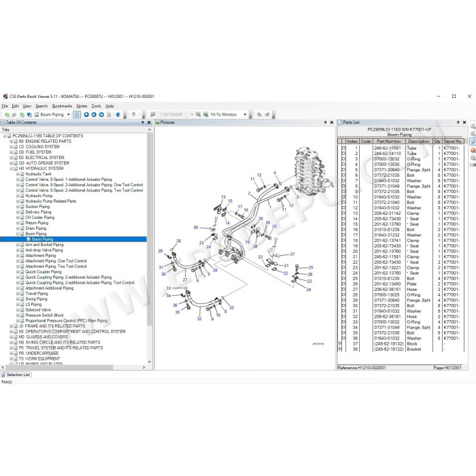
Task: Collapse H0 HYDRAULIC SYSTEM node
Action: (11, 169)
